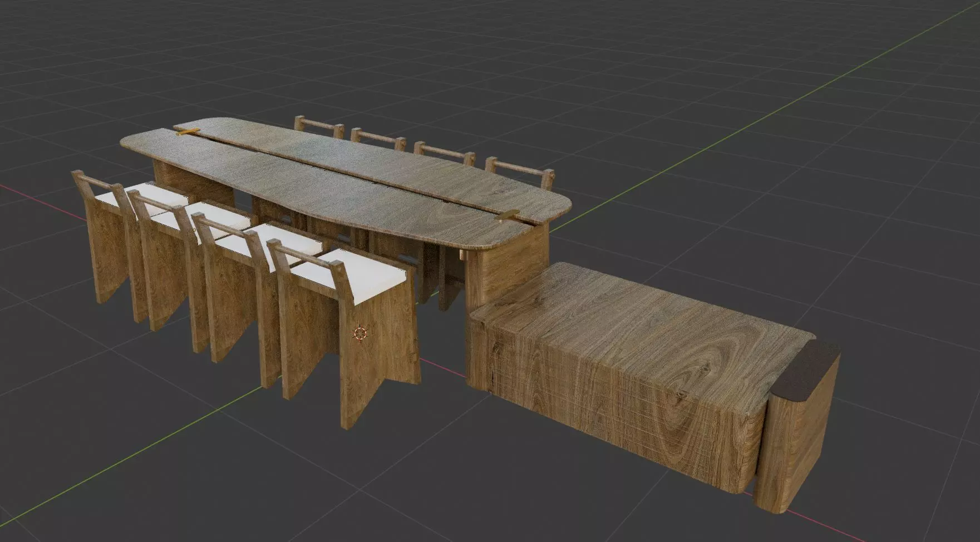Screen dimensions: 980x542
Task: Click the red-white 3D cursor marker
Action: coord(360,334)
